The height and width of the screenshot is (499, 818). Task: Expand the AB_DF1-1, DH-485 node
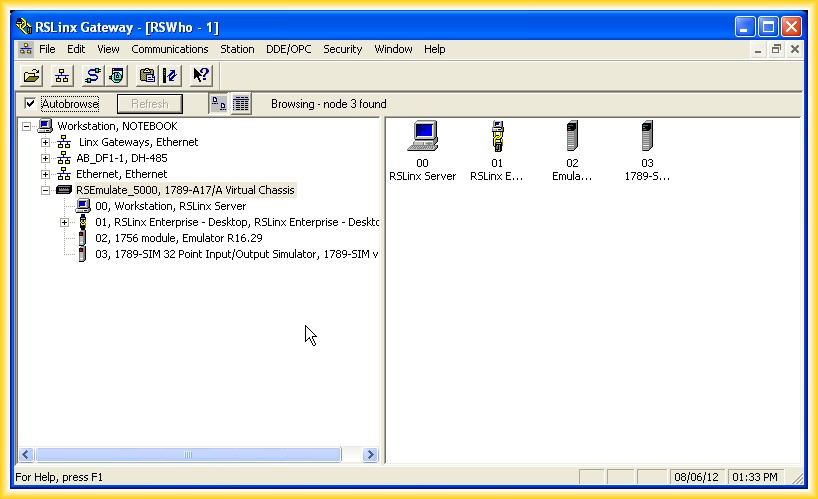(x=45, y=158)
